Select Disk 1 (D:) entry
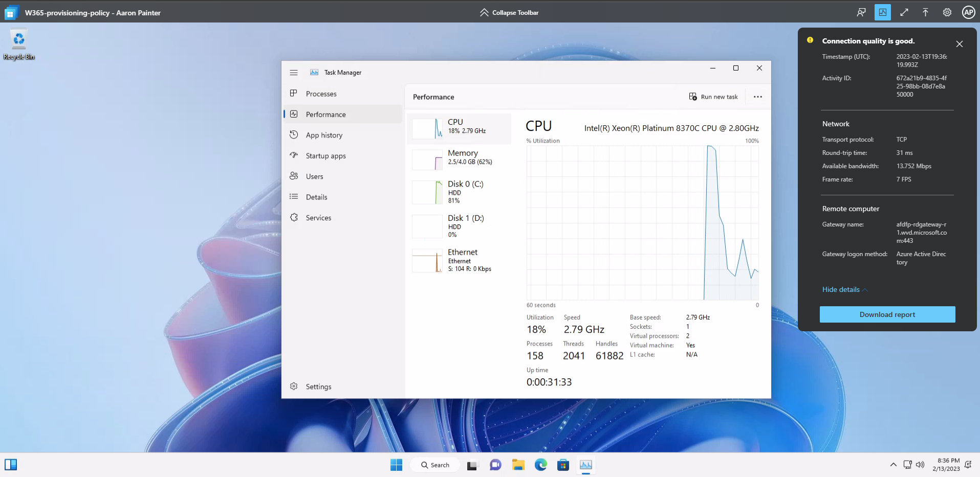The image size is (980, 477). [x=459, y=226]
